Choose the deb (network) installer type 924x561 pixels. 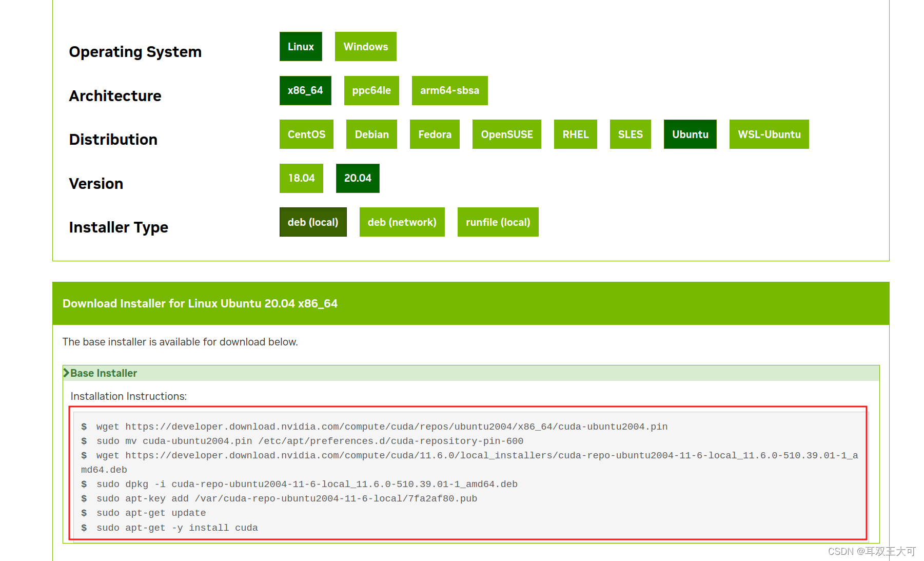coord(402,222)
